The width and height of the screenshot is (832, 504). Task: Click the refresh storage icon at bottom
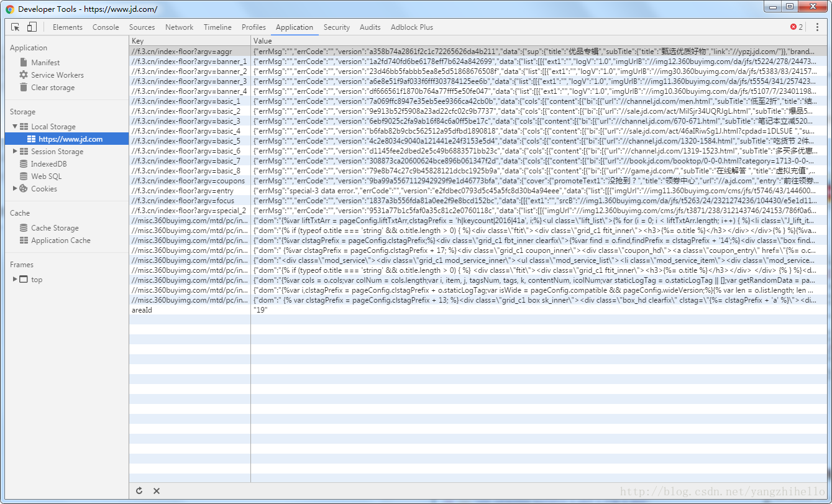click(139, 491)
